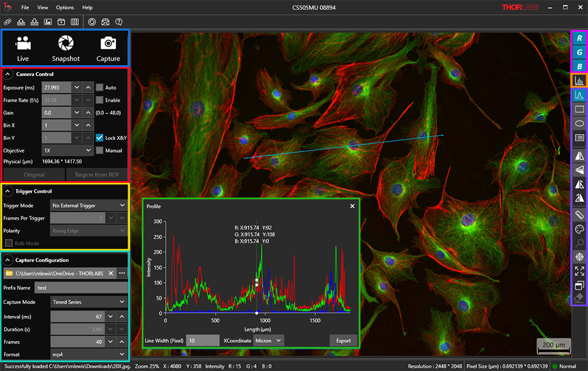
Task: Take a Snapshot
Action: click(x=66, y=48)
